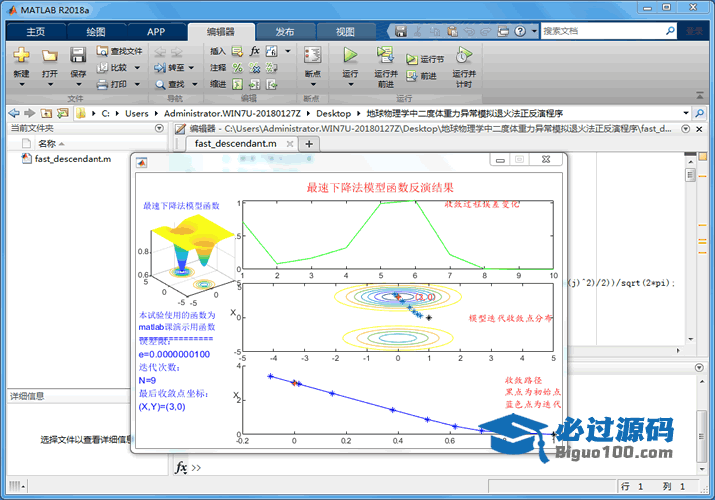Collapse the ribbon toolstrip arrow
Image resolution: width=715 pixels, height=500 pixels.
pos(699,95)
